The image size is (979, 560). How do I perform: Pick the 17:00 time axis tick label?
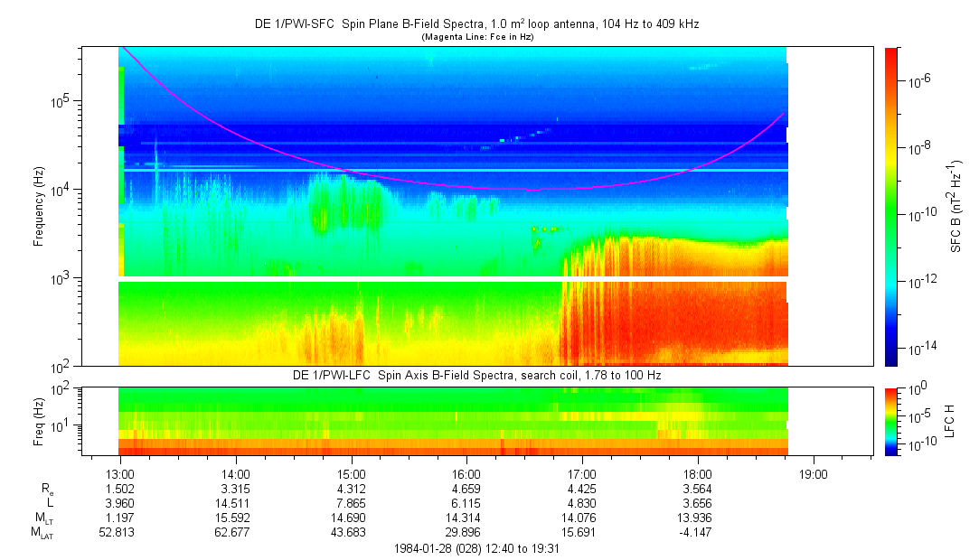[582, 473]
